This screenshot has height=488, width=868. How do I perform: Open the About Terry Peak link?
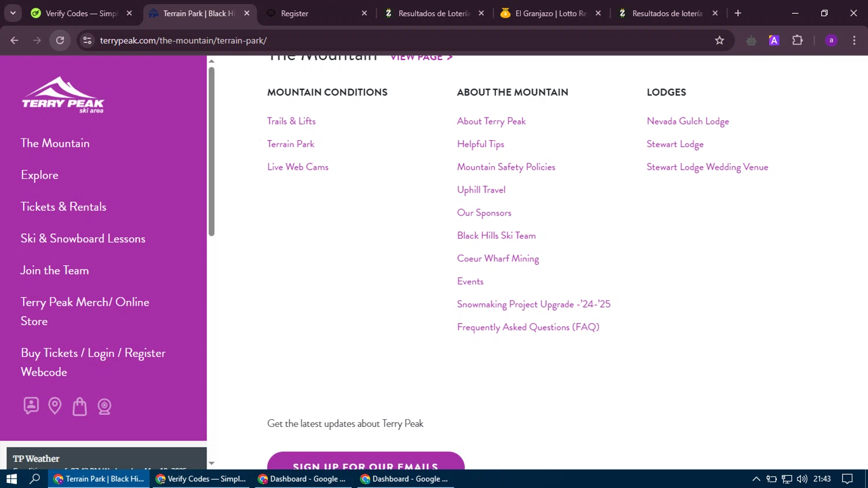click(x=491, y=121)
